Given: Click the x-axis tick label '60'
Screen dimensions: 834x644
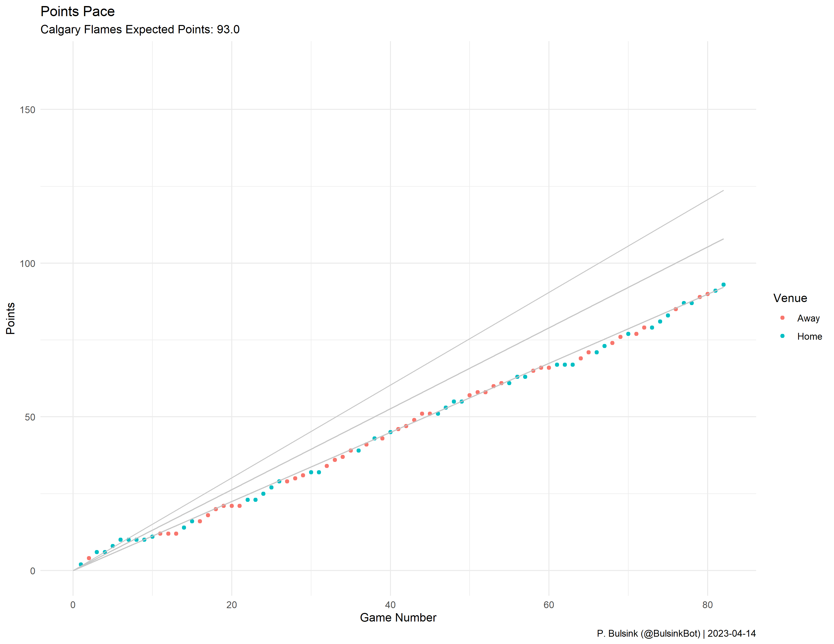Looking at the screenshot, I should [549, 605].
